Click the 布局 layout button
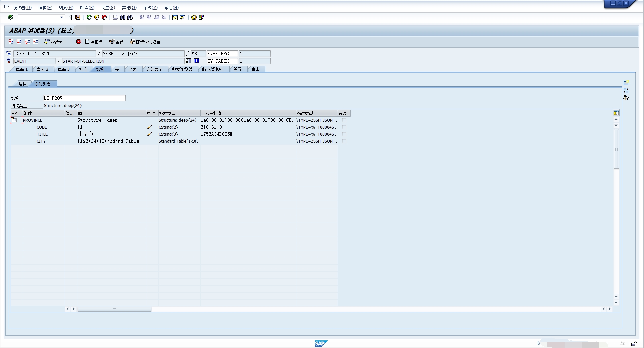Viewport: 644px width, 348px height. 116,42
